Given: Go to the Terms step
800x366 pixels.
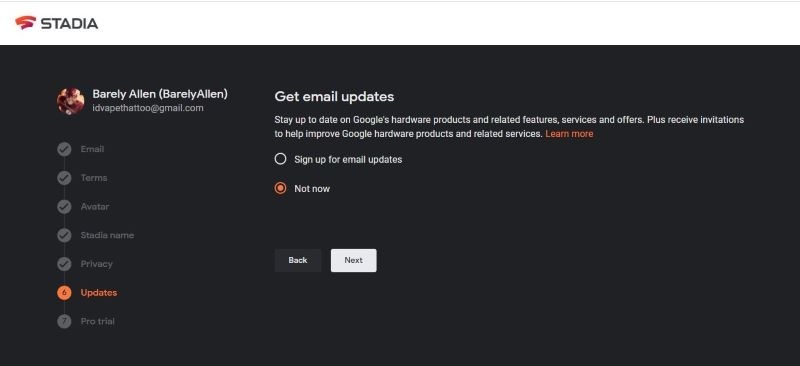Looking at the screenshot, I should click(x=94, y=178).
